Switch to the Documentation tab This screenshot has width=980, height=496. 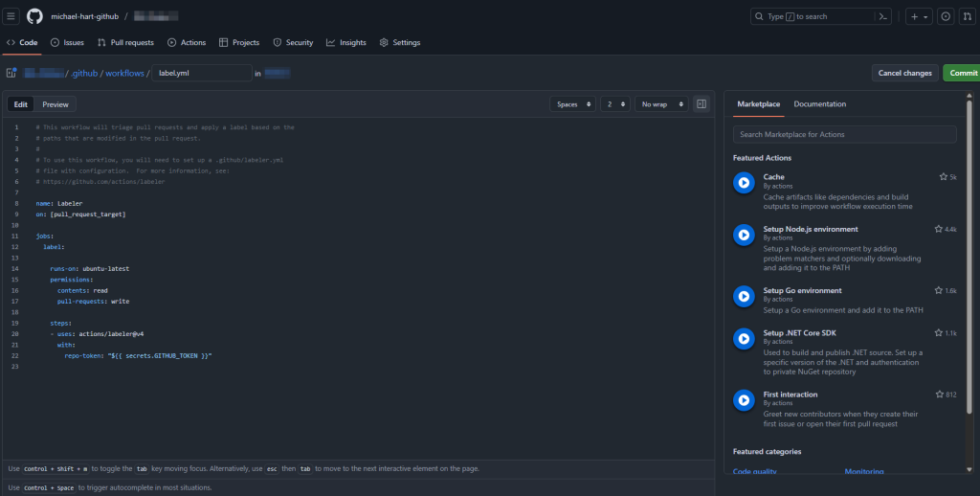[819, 104]
